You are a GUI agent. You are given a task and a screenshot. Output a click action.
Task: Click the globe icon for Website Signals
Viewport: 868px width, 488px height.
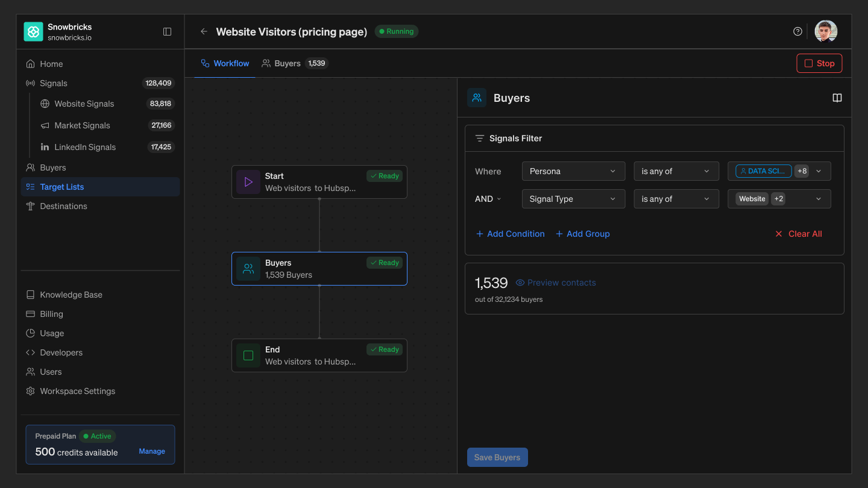[45, 104]
